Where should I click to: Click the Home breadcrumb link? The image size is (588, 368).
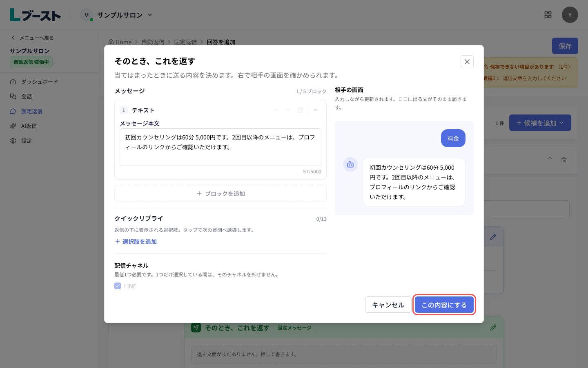pos(120,42)
